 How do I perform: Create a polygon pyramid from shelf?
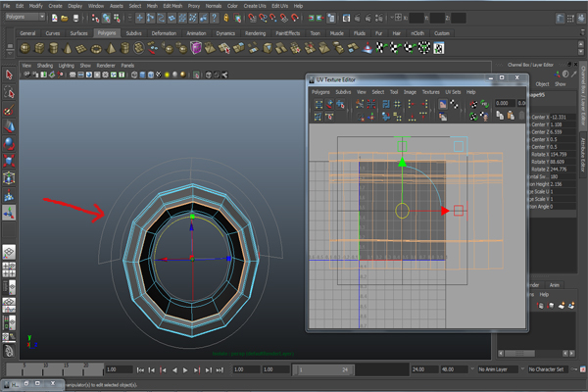pos(111,48)
